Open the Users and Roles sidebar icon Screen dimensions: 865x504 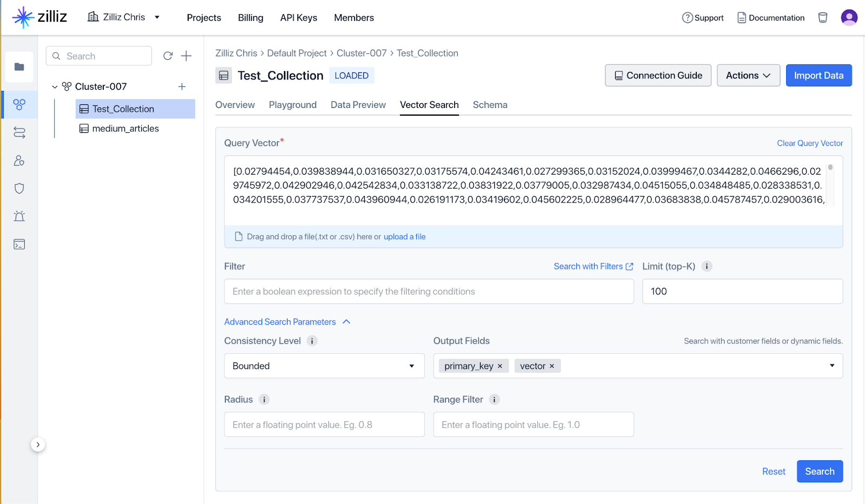pos(19,160)
